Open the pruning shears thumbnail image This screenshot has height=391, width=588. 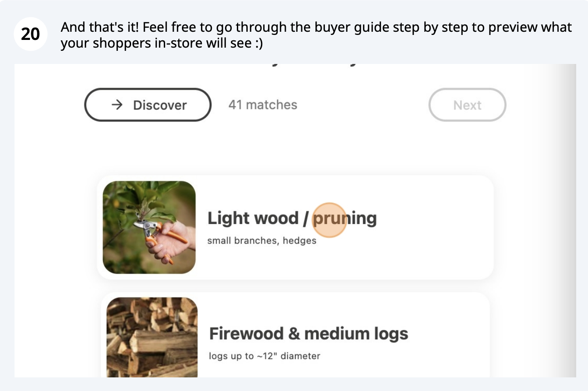click(149, 227)
